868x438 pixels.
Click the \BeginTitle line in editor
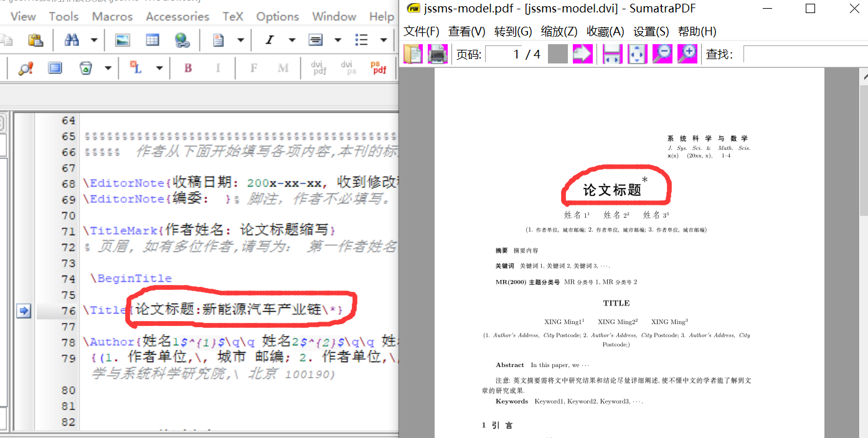click(x=131, y=279)
